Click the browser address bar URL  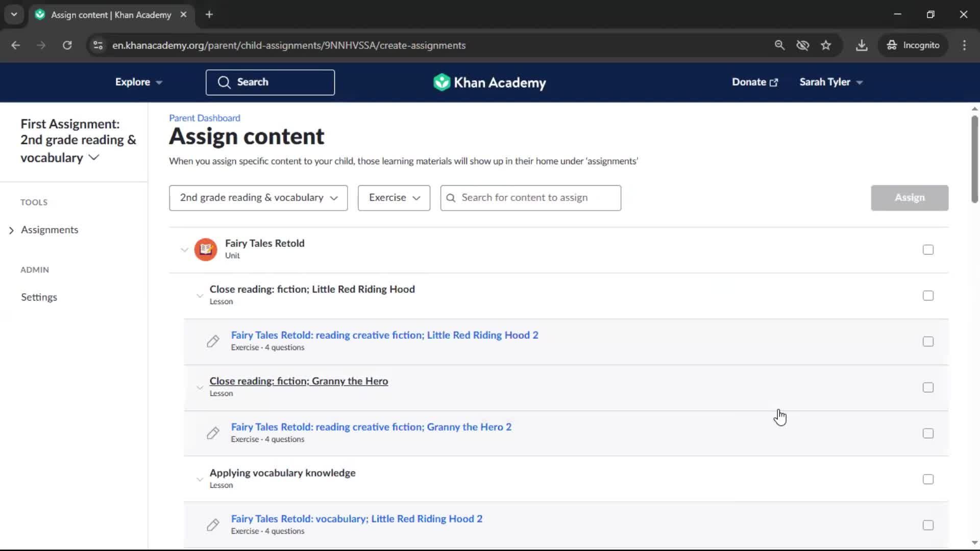289,45
